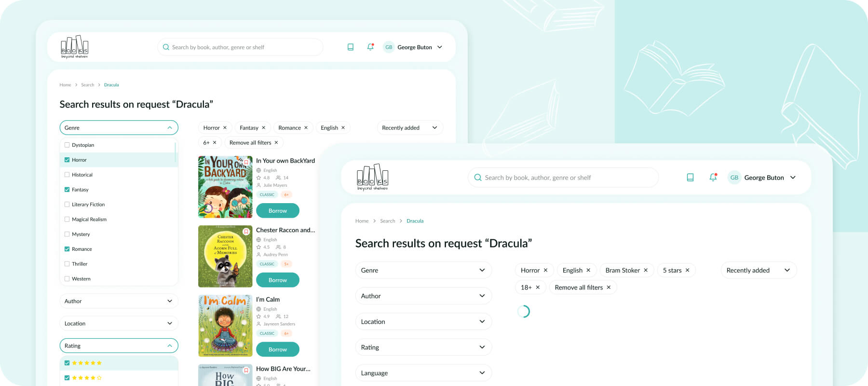Remove the English chip in the right window

click(588, 270)
